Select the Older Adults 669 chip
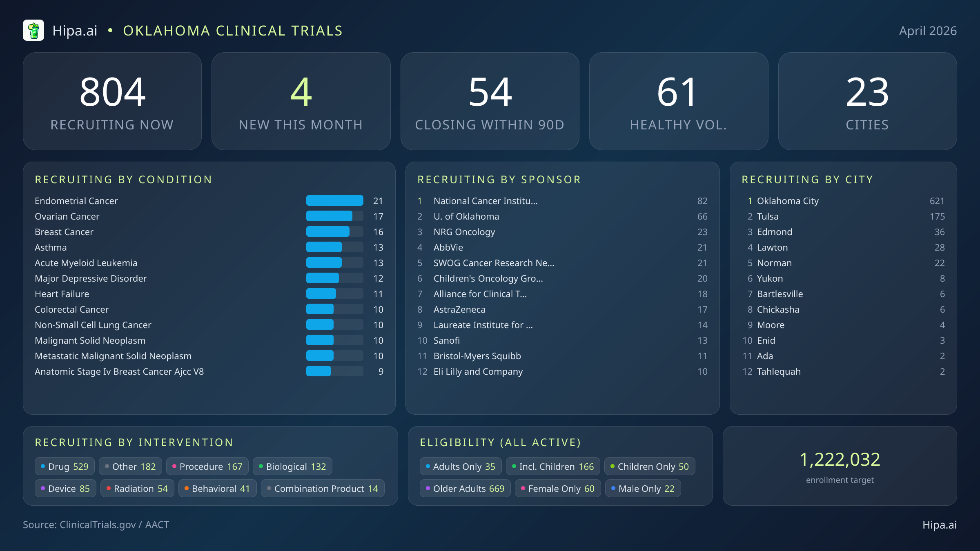980x551 pixels. [465, 489]
